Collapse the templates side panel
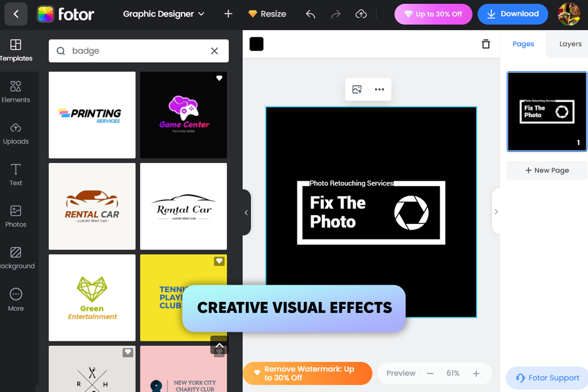 coord(246,212)
